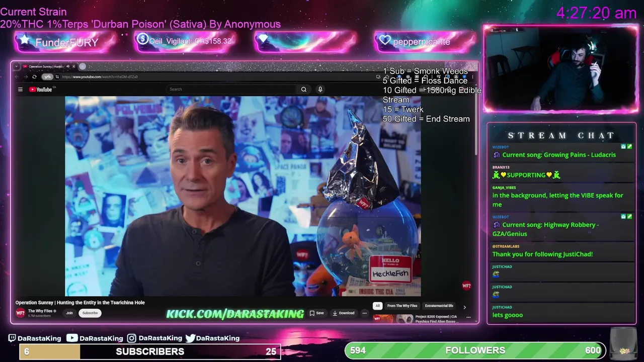The height and width of the screenshot is (362, 644).
Task: Reload the page with the browser refresh icon
Action: point(34,77)
